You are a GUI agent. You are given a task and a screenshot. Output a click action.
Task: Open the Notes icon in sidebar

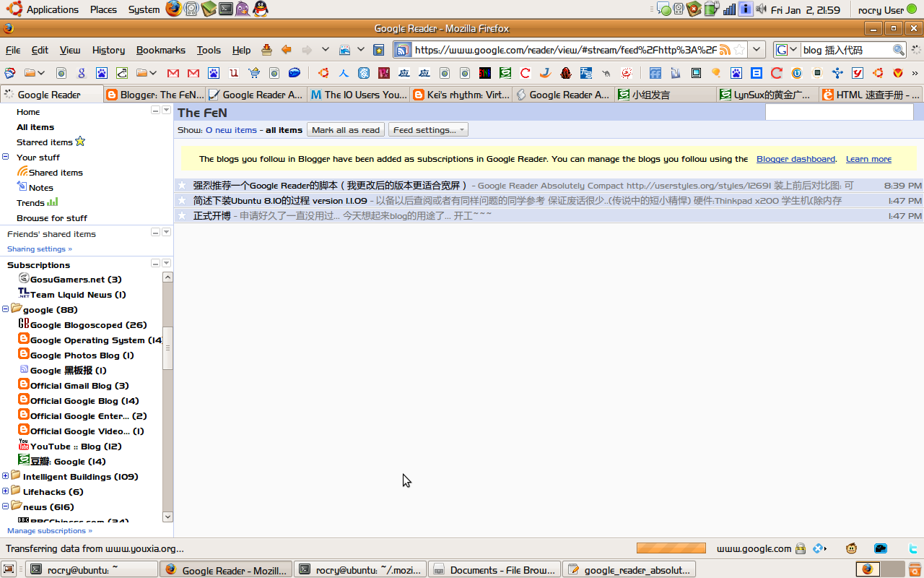(x=22, y=187)
